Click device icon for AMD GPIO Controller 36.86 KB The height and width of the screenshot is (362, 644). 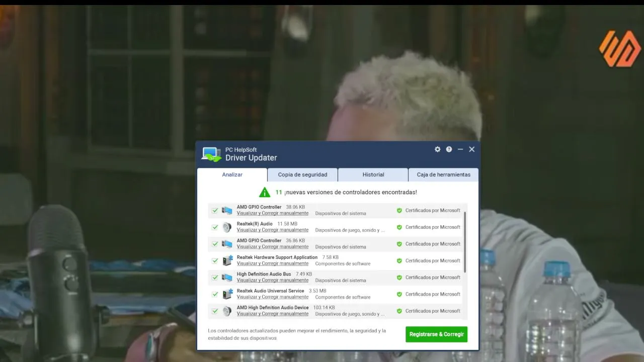227,244
